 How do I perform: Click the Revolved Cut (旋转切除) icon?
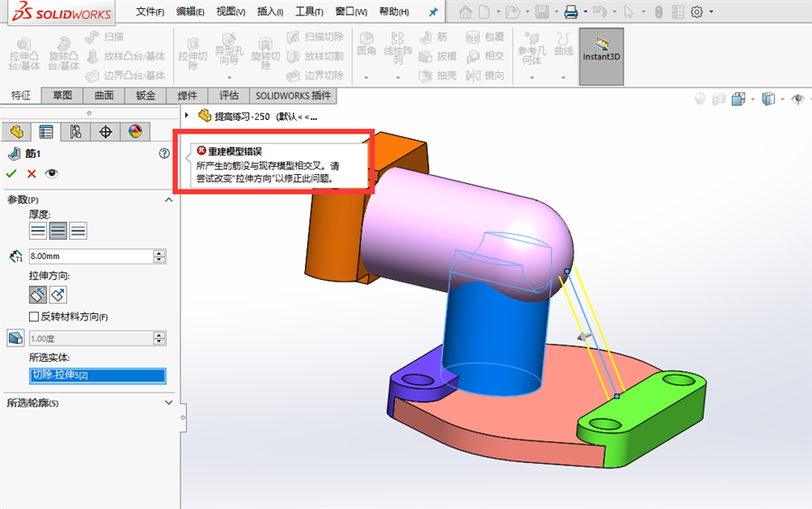(x=265, y=54)
